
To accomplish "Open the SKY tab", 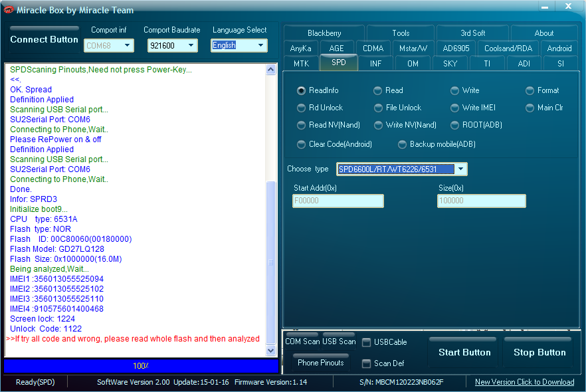I will point(450,64).
